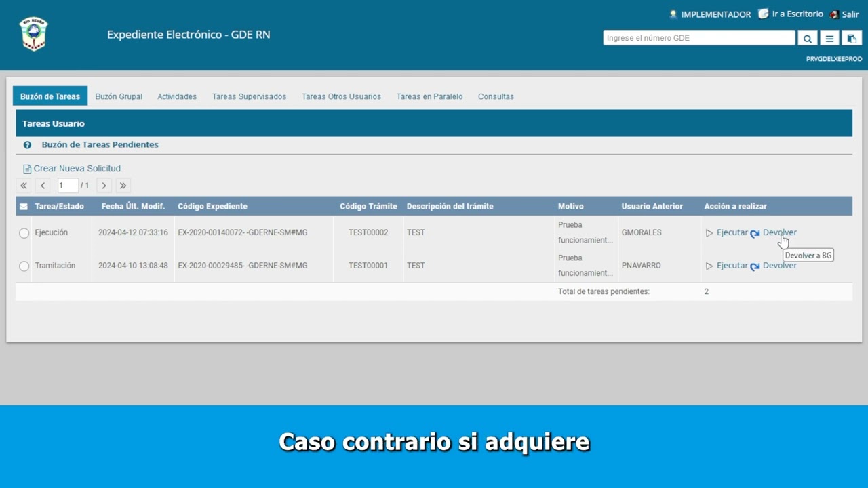Open the list icon beside search
The width and height of the screenshot is (868, 488).
[x=829, y=39]
